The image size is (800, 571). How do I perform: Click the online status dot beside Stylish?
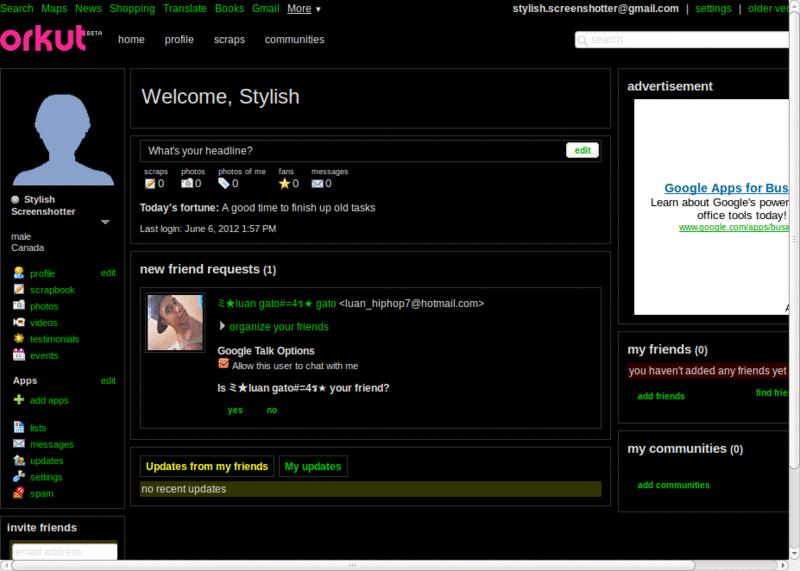[x=15, y=200]
